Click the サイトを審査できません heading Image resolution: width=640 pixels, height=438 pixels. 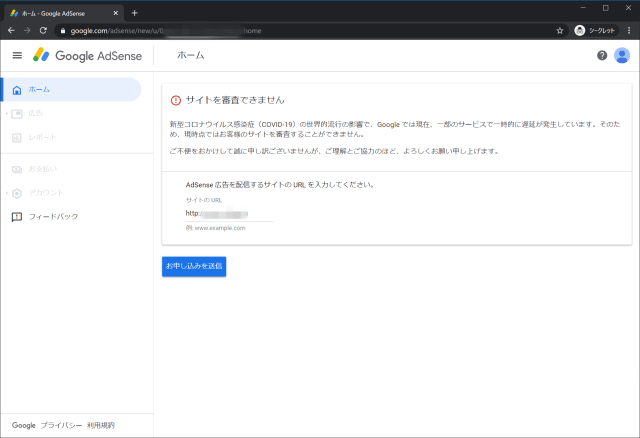(x=235, y=100)
